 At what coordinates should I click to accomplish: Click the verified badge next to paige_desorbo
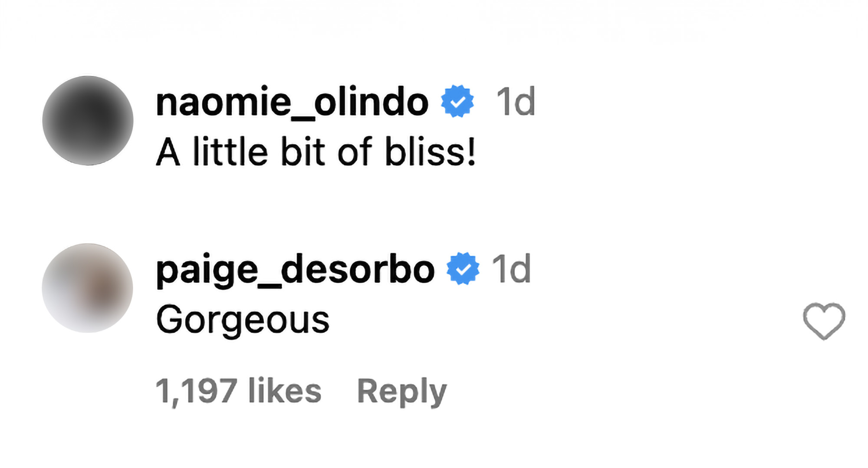coord(463,269)
